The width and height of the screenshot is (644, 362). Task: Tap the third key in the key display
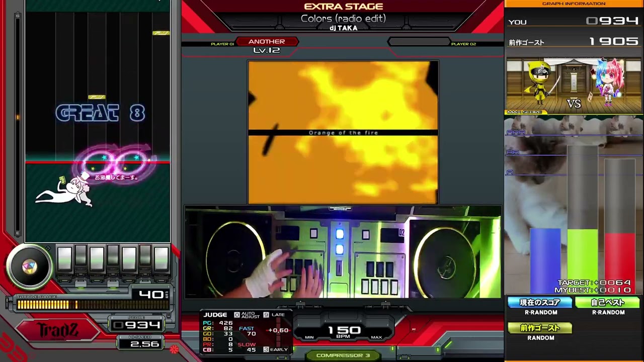click(x=97, y=258)
